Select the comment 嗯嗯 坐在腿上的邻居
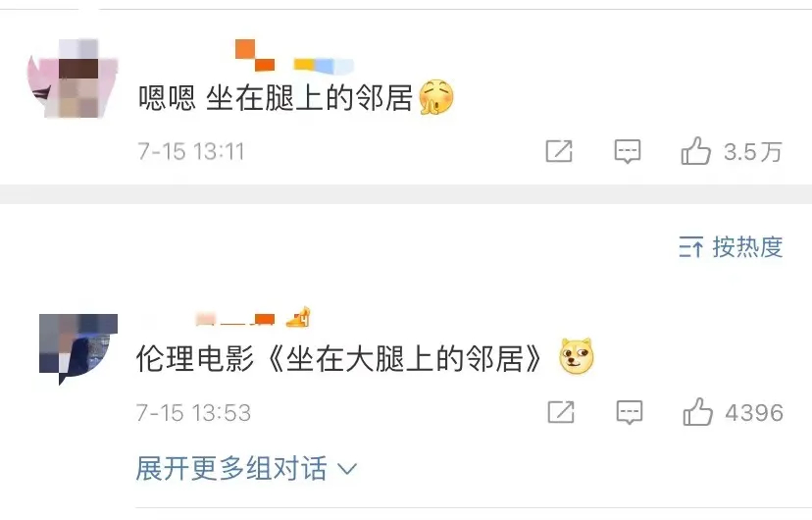Viewport: 812px width, 520px height. (296, 97)
